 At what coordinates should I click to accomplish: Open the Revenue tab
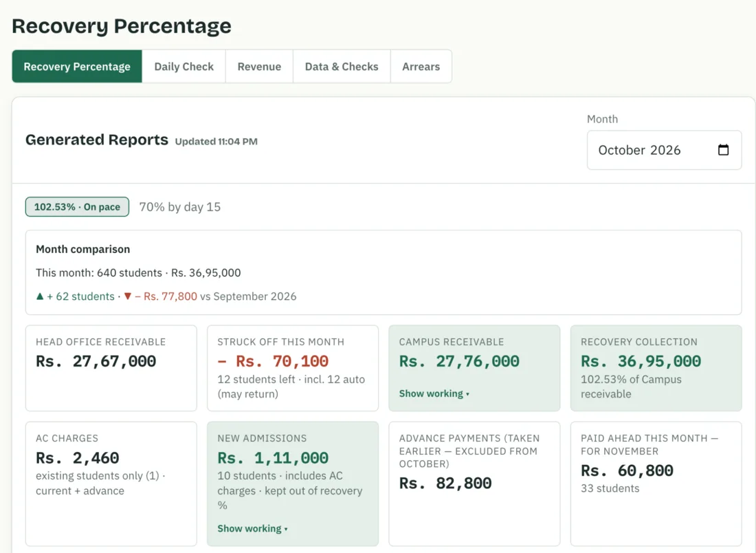tap(259, 67)
